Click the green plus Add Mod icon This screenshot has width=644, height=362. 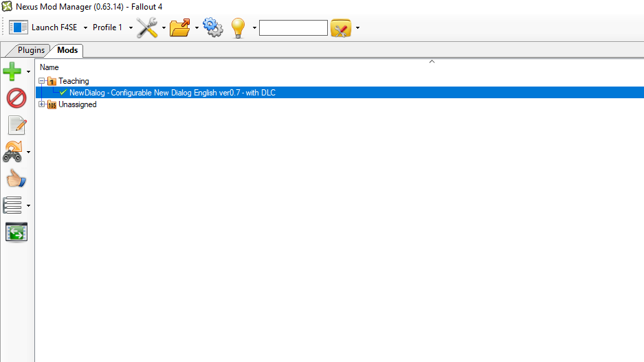[12, 71]
